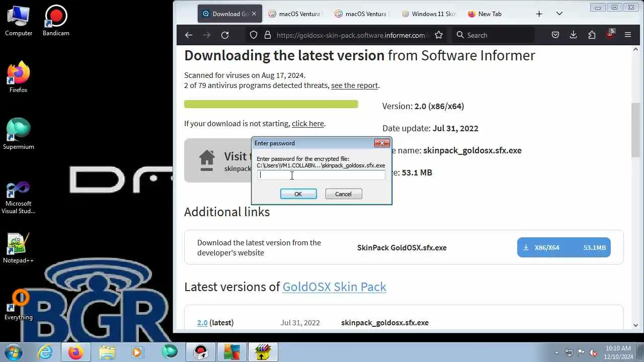This screenshot has width=644, height=362.
Task: Open the Supermium desktop shortcut
Action: pos(19,135)
